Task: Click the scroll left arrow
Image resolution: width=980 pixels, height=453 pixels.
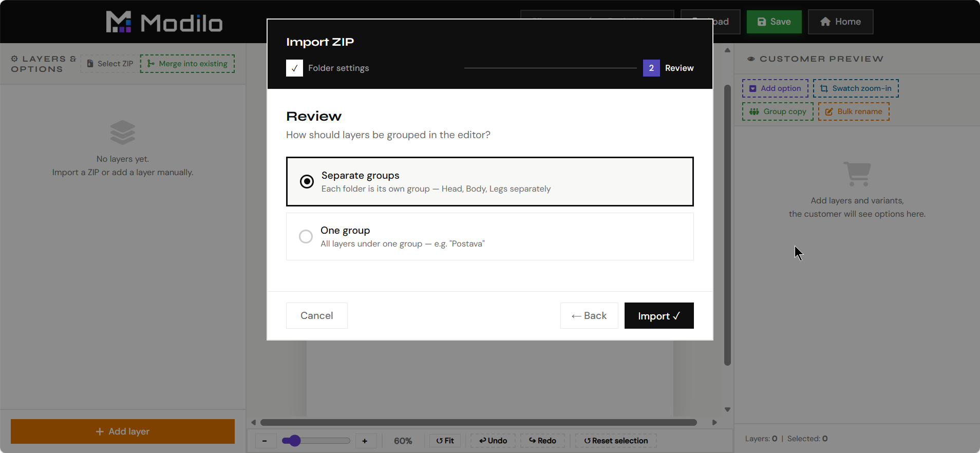Action: click(253, 422)
